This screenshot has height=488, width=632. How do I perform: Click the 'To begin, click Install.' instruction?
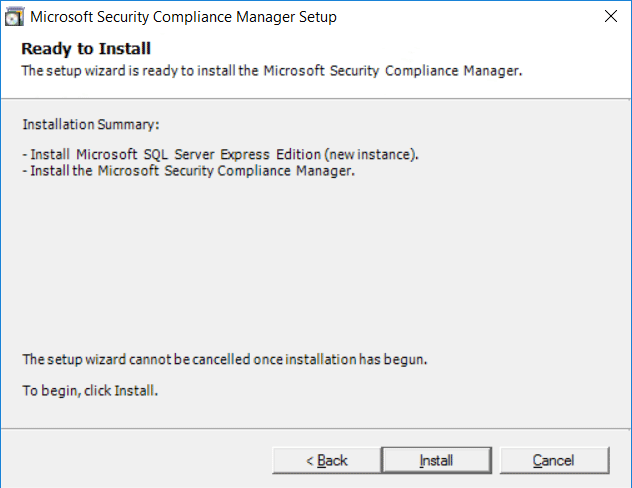pos(90,391)
